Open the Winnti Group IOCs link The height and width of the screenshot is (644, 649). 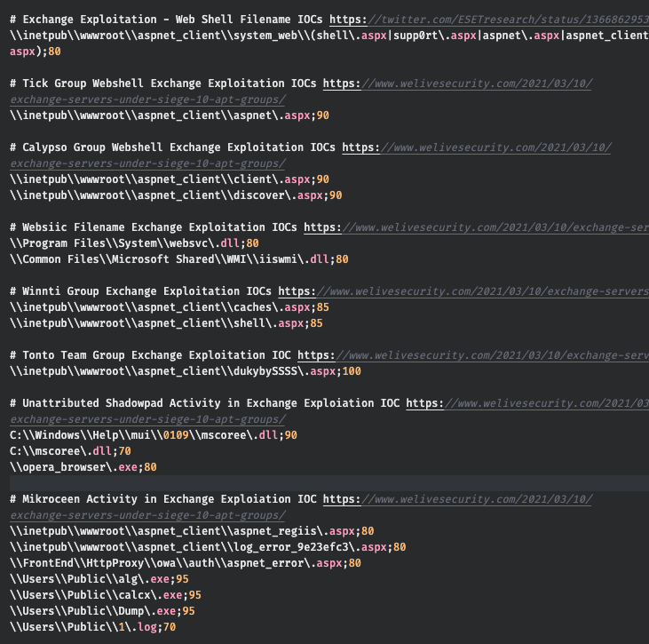tap(463, 291)
